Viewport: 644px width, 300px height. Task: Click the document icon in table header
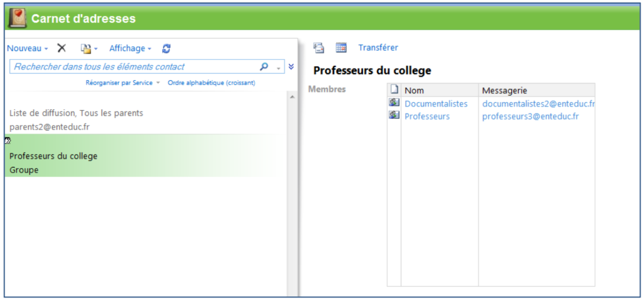(394, 90)
